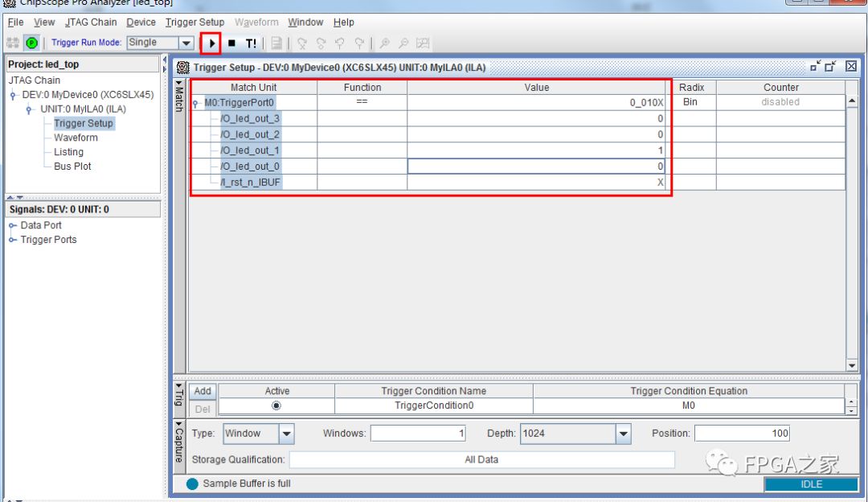Collapse the M0:TriggerPort0 match unit

coord(195,103)
